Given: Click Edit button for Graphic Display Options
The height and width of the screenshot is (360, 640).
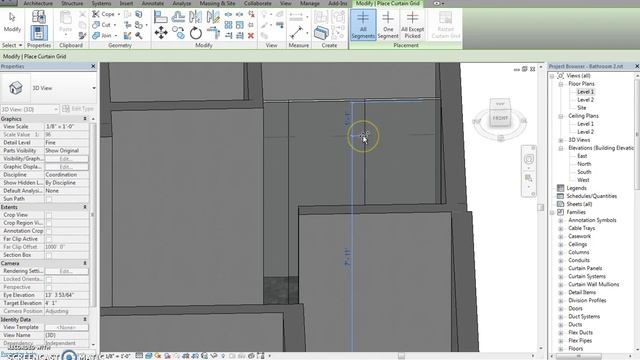Looking at the screenshot, I should (x=66, y=167).
